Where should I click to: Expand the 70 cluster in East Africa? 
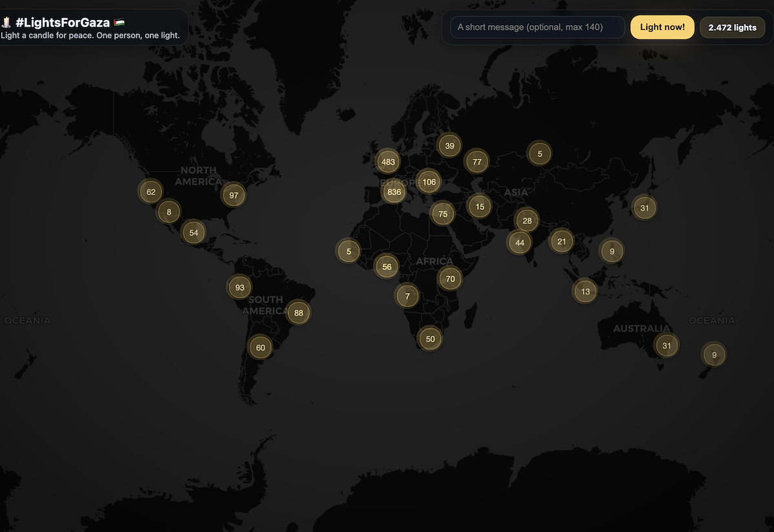pyautogui.click(x=450, y=279)
